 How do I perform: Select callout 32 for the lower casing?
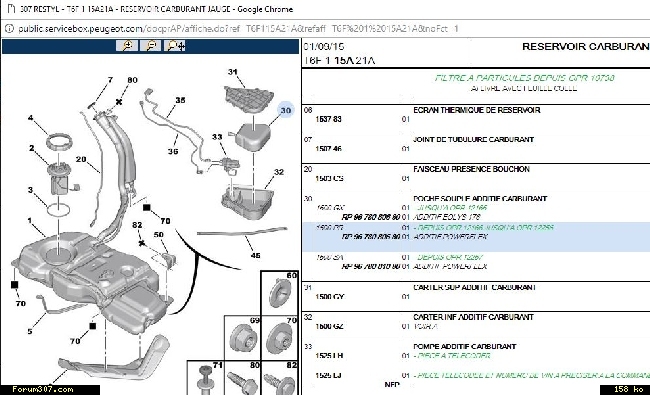coord(279,172)
